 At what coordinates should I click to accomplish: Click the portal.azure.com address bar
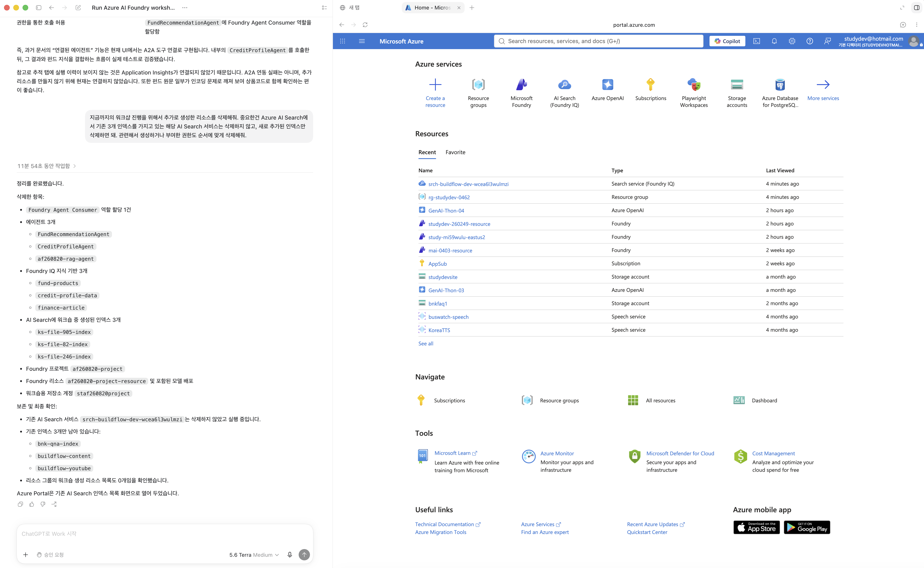[x=634, y=25]
